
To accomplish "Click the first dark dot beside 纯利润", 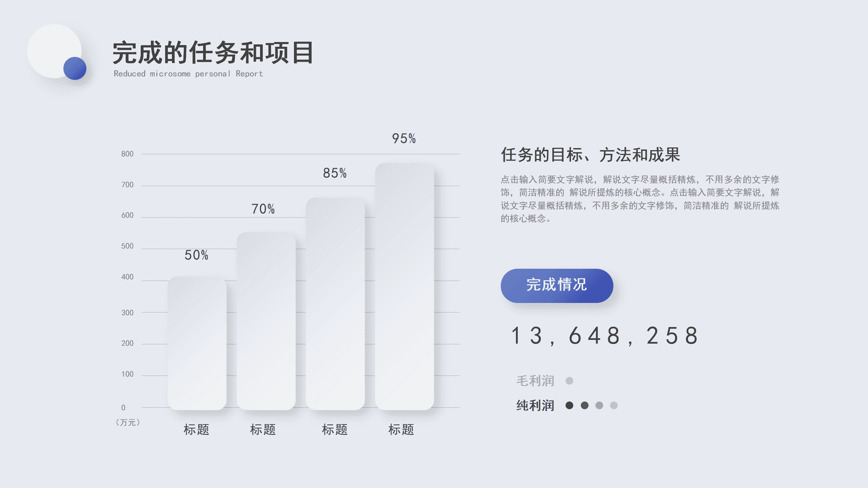I will tap(569, 405).
